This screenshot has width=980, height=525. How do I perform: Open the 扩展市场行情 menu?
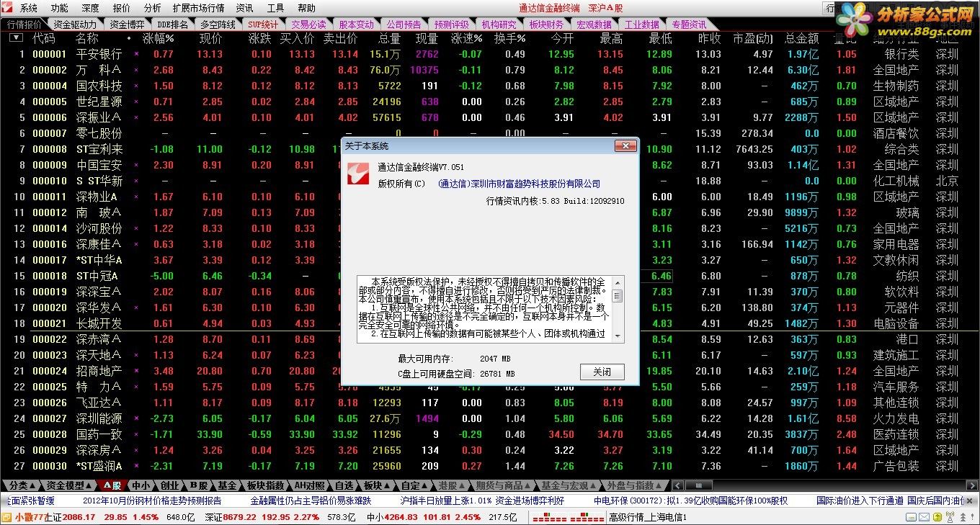198,8
